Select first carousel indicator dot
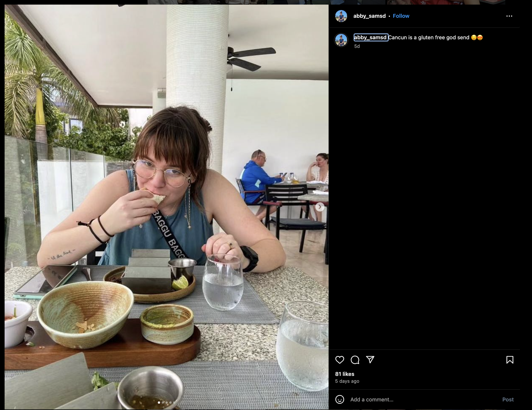The height and width of the screenshot is (410, 532). [x=159, y=403]
